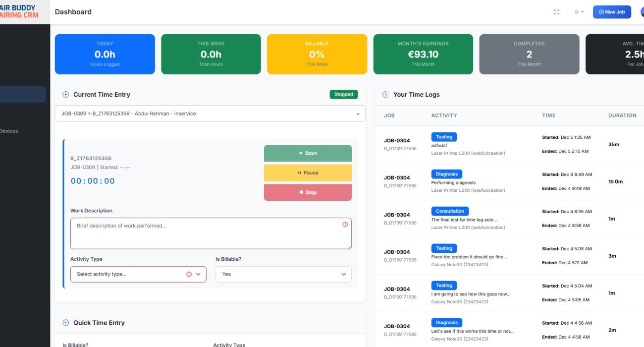Click Started: Dec 4 5:08 AM

567,249
